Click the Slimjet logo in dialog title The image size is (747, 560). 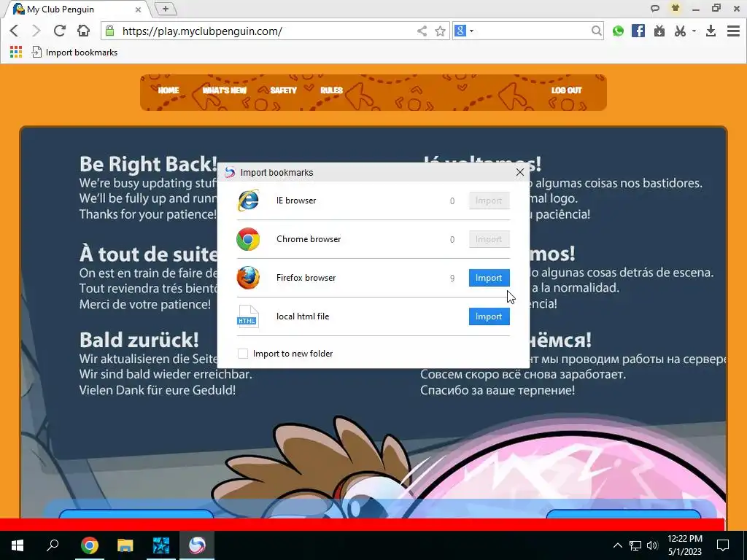click(x=230, y=172)
